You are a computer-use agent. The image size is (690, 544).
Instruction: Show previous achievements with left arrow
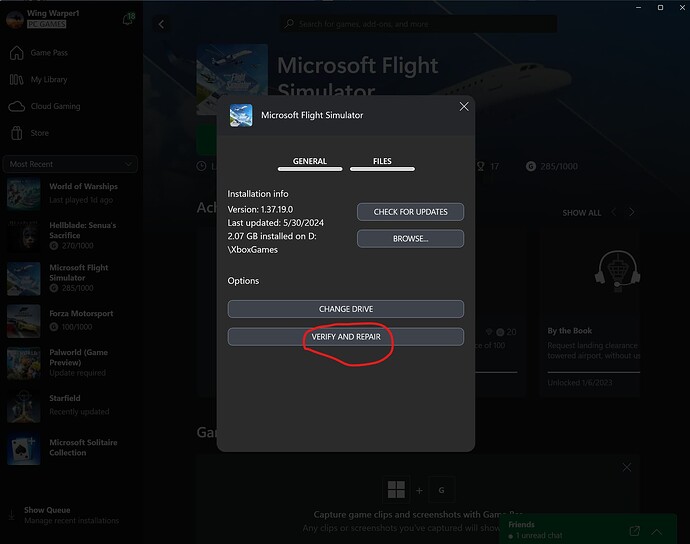[613, 212]
